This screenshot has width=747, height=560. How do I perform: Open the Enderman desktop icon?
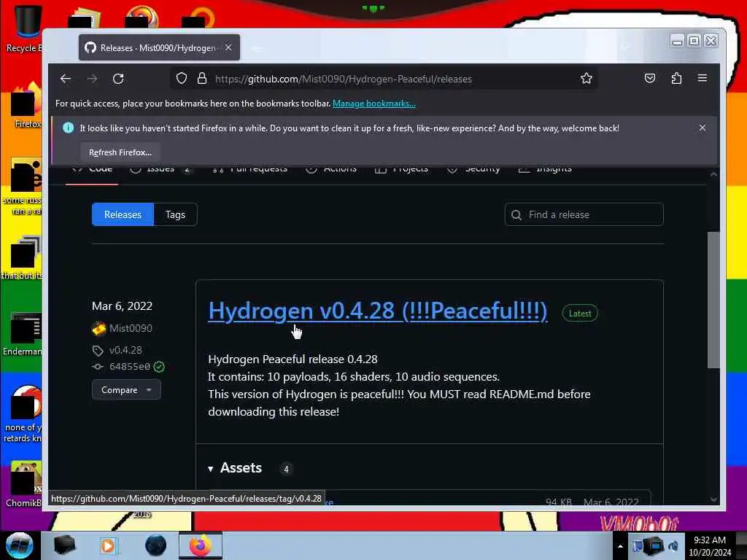[23, 333]
